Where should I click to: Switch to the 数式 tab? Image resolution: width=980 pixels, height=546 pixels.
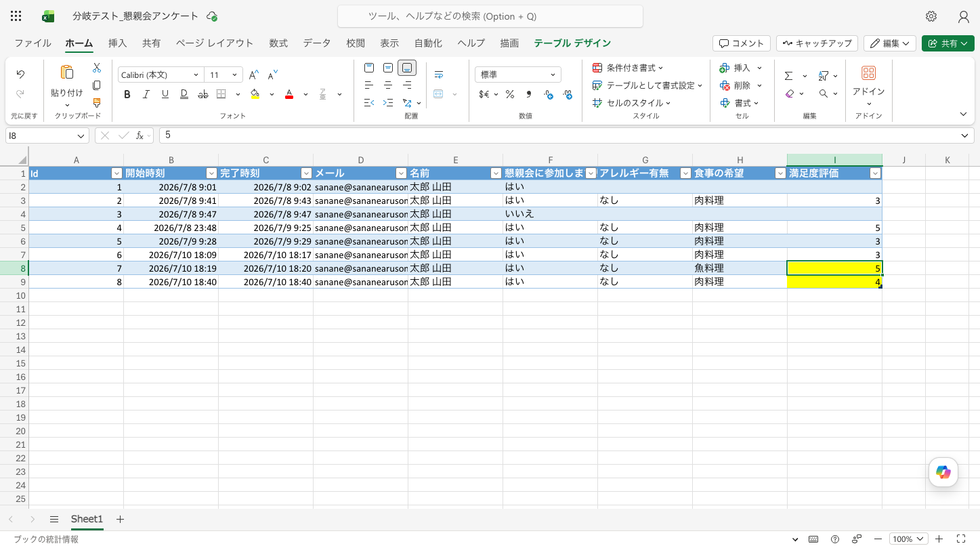(x=278, y=43)
